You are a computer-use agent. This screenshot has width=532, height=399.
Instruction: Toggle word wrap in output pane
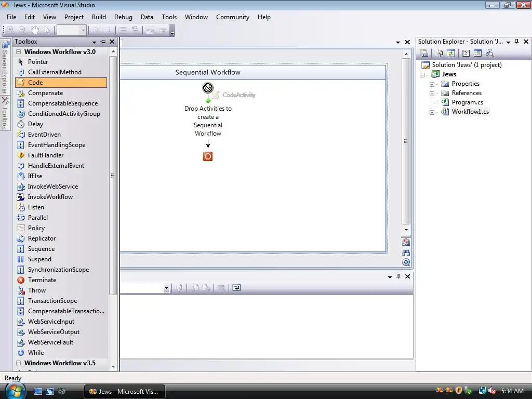(236, 288)
